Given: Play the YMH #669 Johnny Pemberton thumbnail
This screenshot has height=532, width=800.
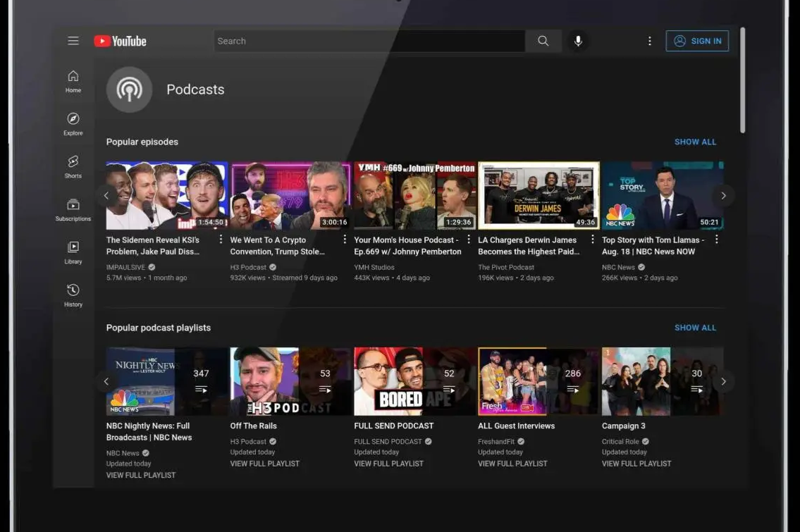Looking at the screenshot, I should click(414, 195).
